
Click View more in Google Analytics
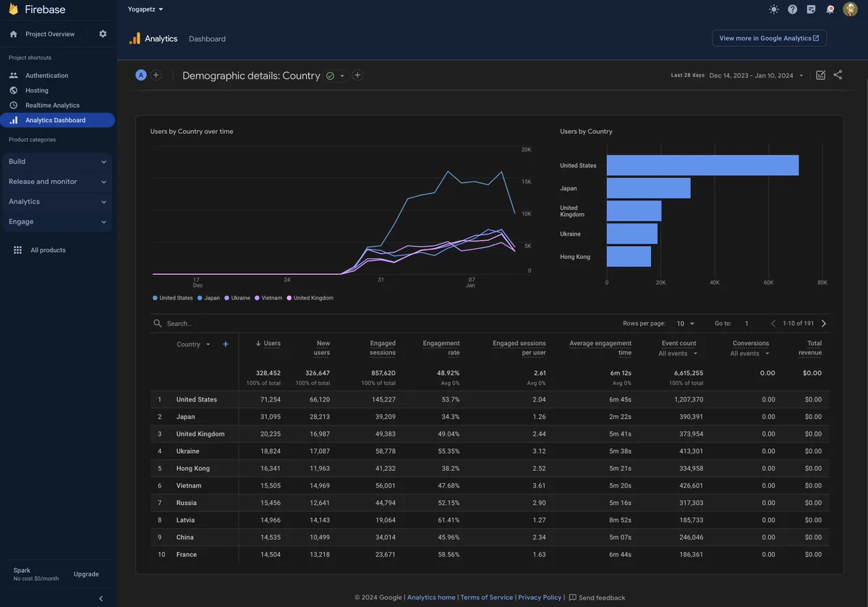tap(769, 38)
